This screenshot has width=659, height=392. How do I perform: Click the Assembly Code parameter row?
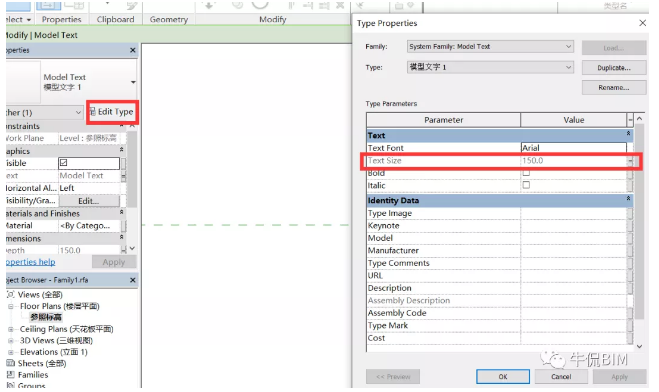(497, 313)
